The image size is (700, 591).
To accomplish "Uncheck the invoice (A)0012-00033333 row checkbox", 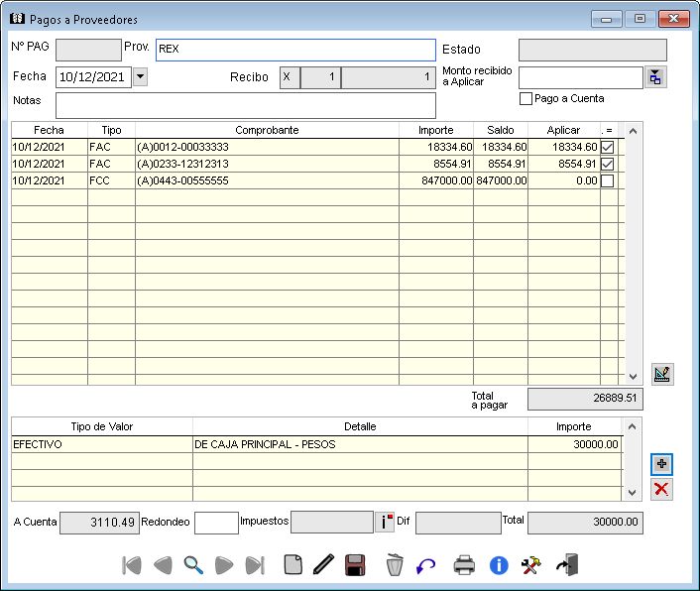I will [608, 147].
